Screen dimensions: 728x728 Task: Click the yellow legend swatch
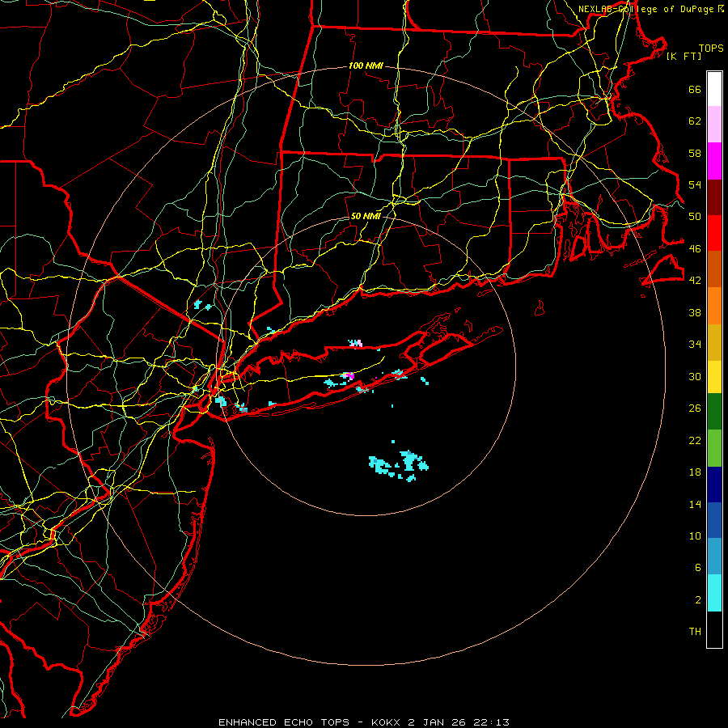pos(714,377)
